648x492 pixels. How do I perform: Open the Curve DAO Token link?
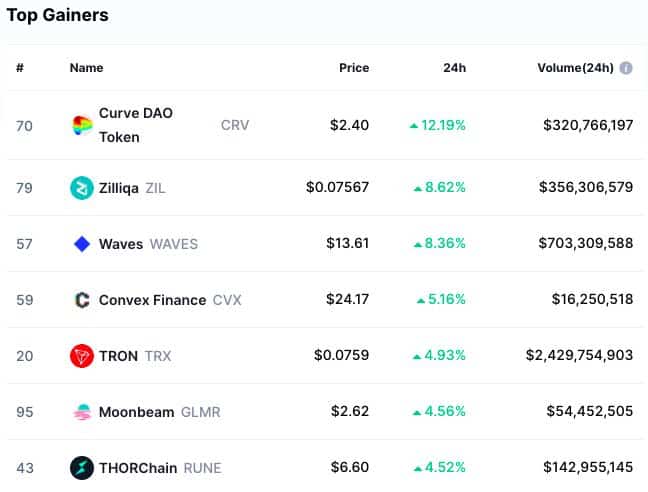136,125
